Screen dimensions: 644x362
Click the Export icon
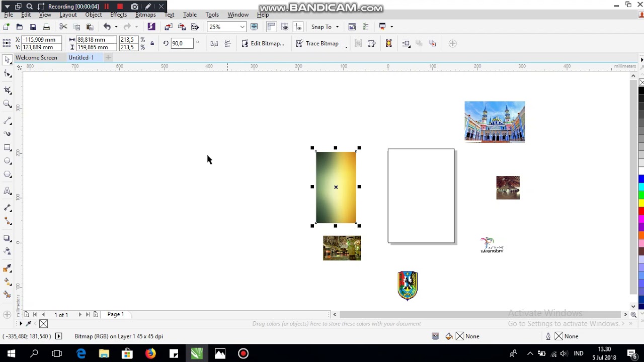tap(182, 27)
